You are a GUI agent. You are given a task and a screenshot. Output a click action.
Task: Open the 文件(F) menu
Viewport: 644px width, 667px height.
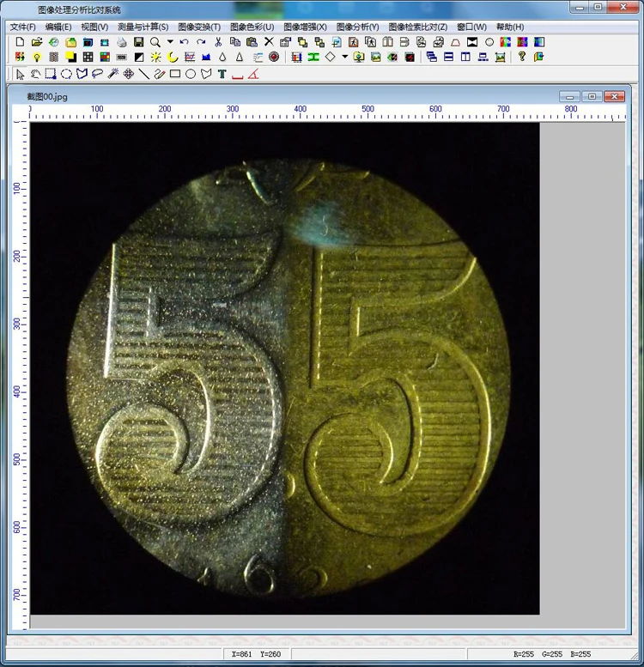point(23,27)
